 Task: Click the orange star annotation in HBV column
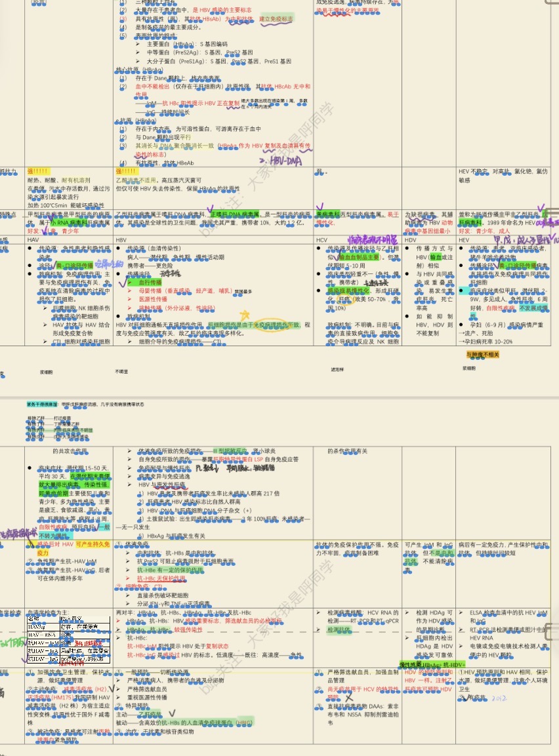click(x=244, y=315)
